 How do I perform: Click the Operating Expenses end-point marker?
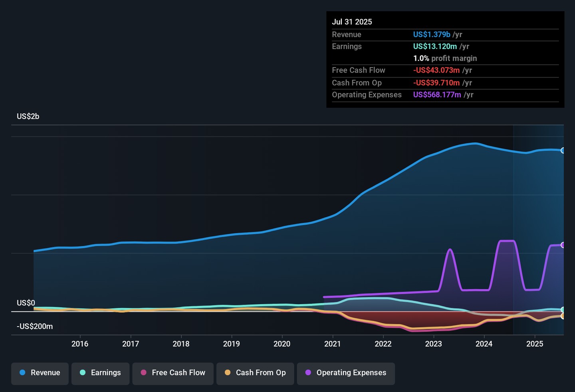coord(563,245)
